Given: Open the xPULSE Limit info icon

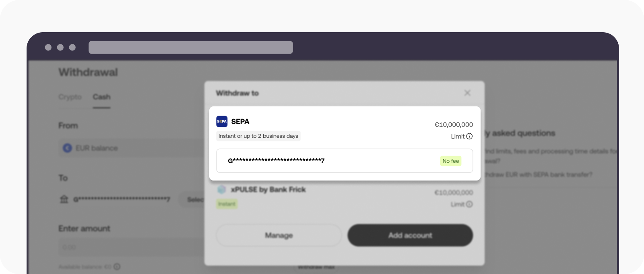Looking at the screenshot, I should coord(469,204).
